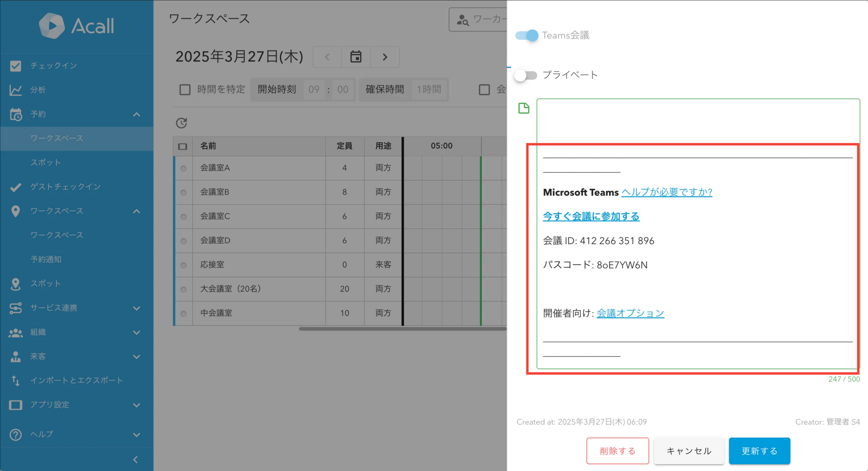Click the 更新する button
This screenshot has height=471, width=868.
759,451
